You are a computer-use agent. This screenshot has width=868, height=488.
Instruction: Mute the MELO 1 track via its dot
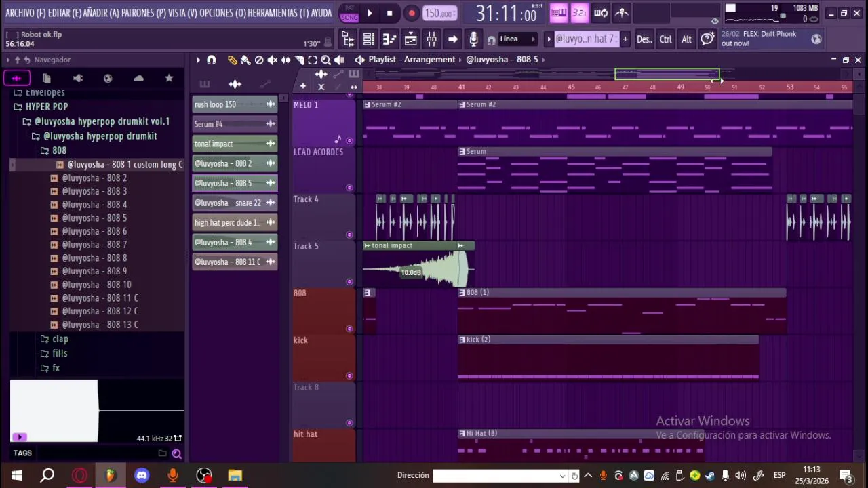coord(350,140)
